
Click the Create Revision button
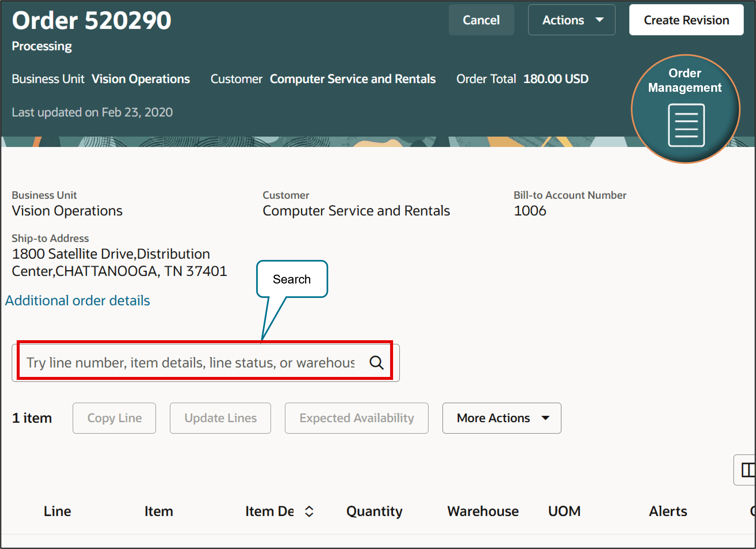click(x=686, y=20)
